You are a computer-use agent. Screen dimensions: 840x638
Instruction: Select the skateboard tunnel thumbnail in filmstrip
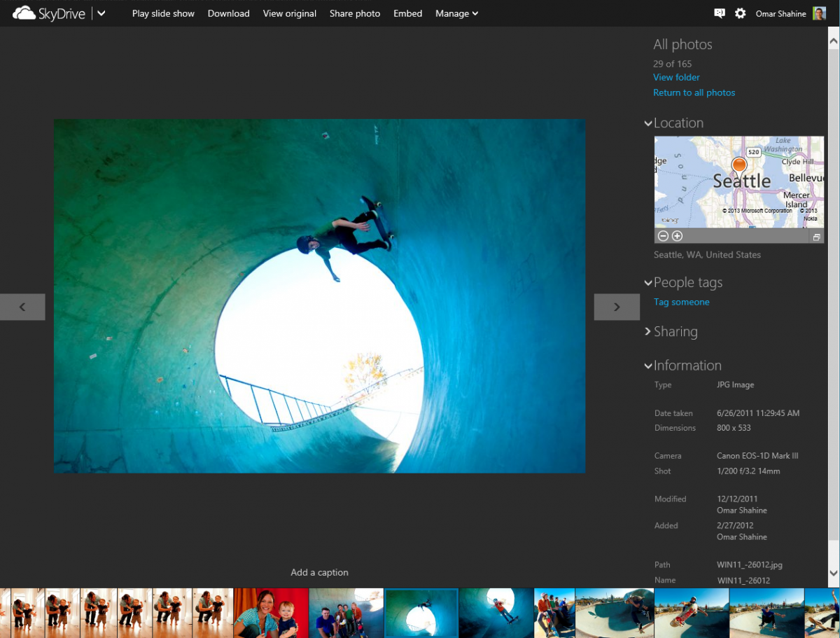click(421, 613)
